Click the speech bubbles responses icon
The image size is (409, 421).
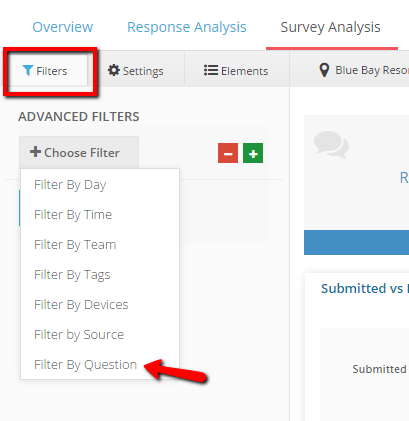click(331, 144)
